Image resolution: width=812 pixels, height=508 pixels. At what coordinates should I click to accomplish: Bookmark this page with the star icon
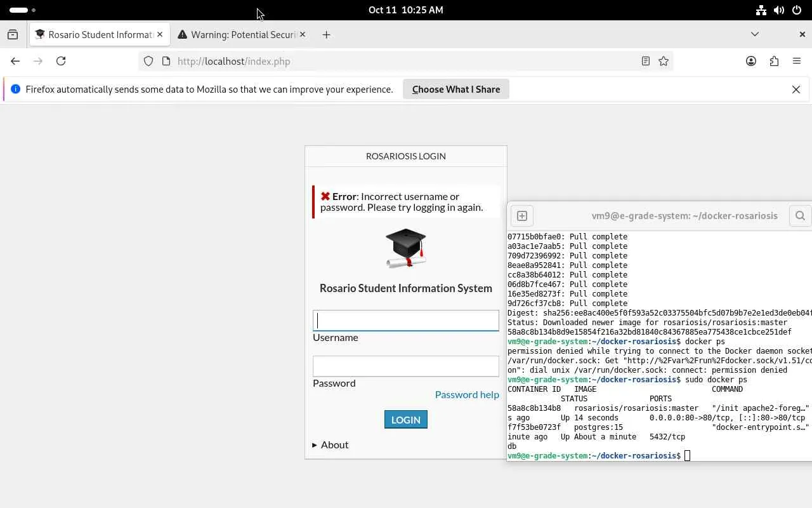[664, 61]
